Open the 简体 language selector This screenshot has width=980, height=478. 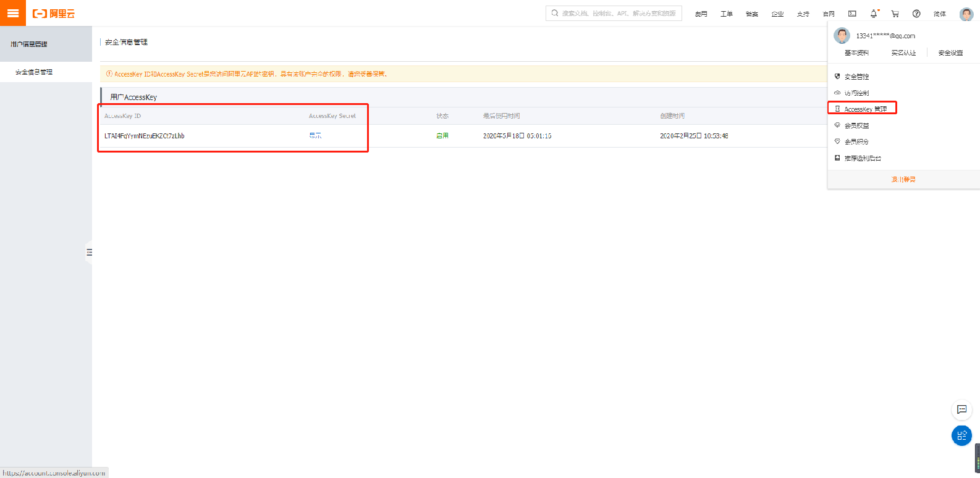tap(940, 14)
